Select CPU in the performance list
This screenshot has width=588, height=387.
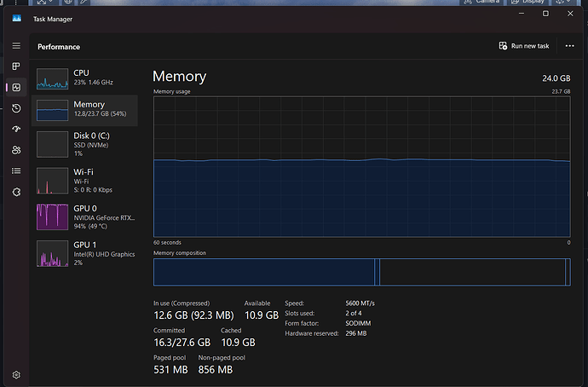point(84,79)
